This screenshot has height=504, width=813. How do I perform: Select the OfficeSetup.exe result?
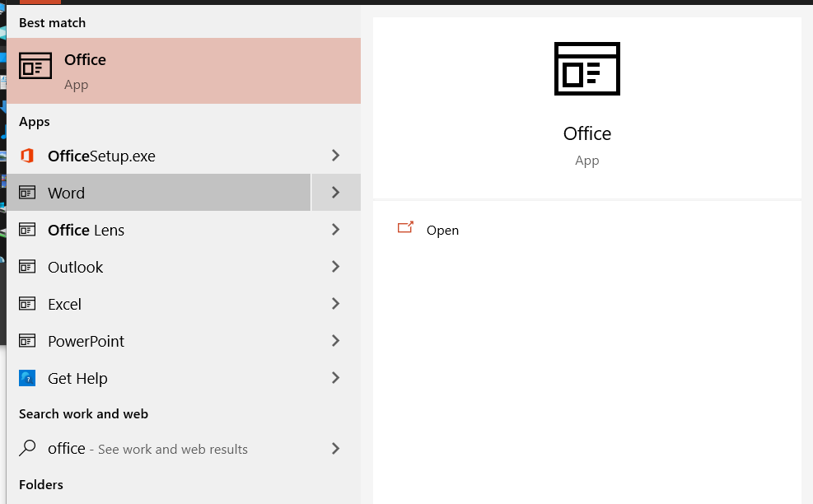tap(159, 156)
